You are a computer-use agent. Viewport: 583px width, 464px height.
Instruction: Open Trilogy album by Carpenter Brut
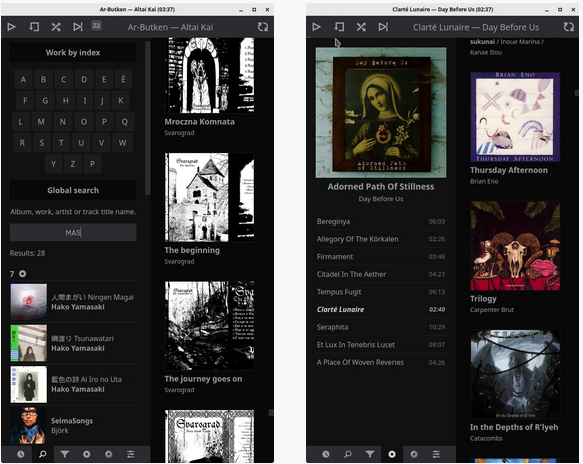(x=515, y=246)
